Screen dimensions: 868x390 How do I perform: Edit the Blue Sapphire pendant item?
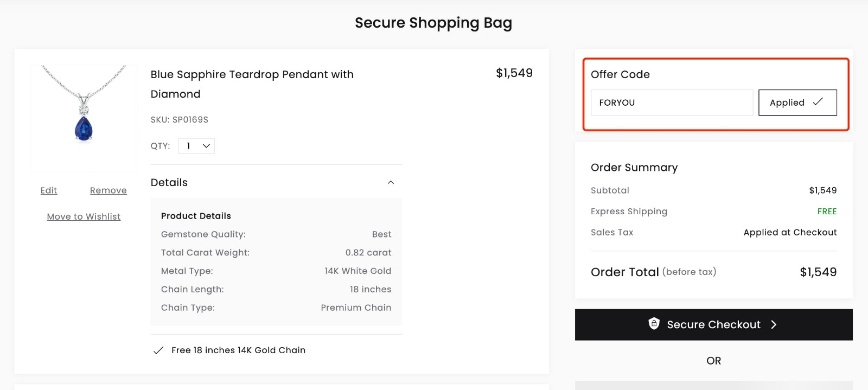(48, 190)
